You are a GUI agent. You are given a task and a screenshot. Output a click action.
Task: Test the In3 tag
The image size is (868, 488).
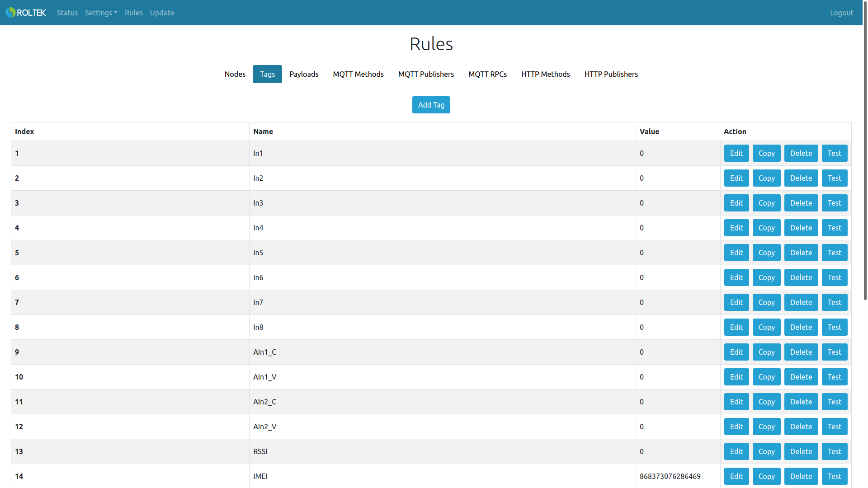pos(834,203)
